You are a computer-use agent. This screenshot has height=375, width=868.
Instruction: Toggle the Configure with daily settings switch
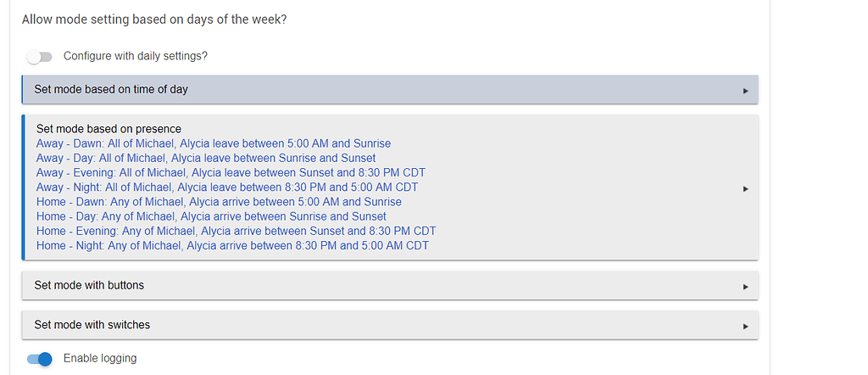click(x=39, y=57)
